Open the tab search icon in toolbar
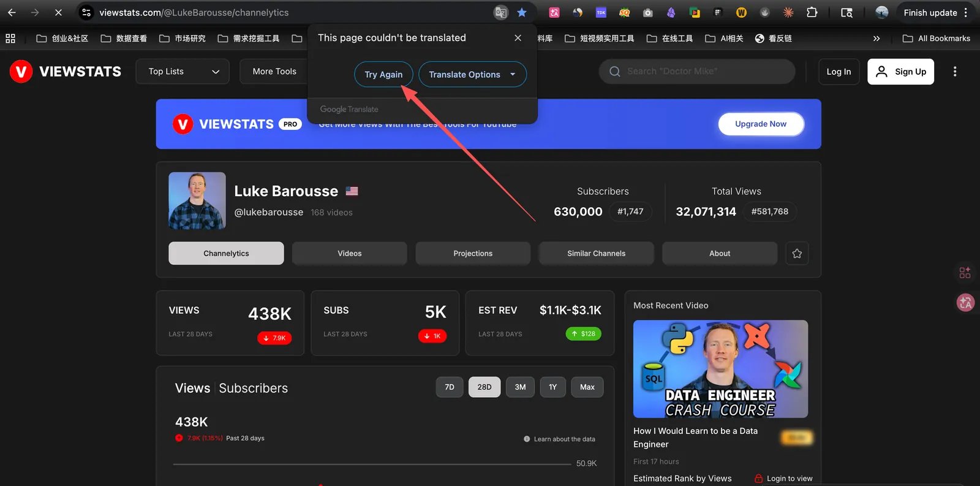The image size is (980, 486). [847, 12]
